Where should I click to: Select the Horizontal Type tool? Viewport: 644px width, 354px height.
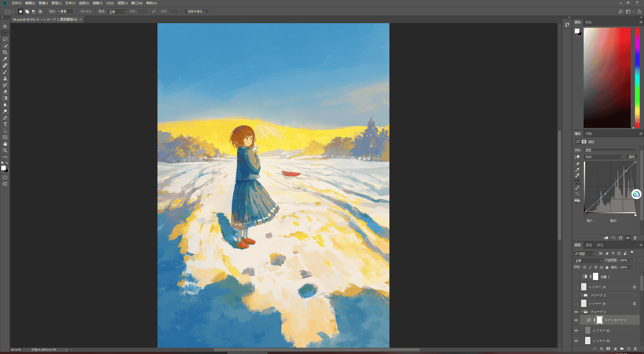(x=5, y=124)
